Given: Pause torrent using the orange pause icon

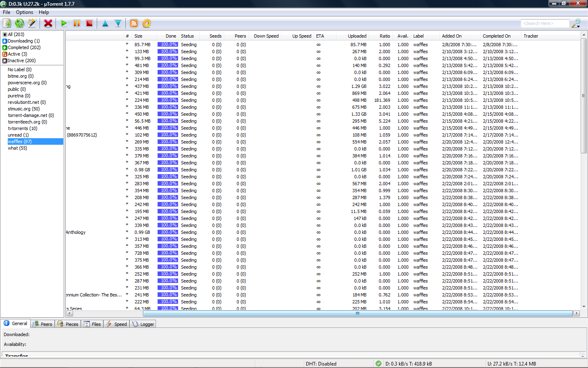Looking at the screenshot, I should coord(77,23).
